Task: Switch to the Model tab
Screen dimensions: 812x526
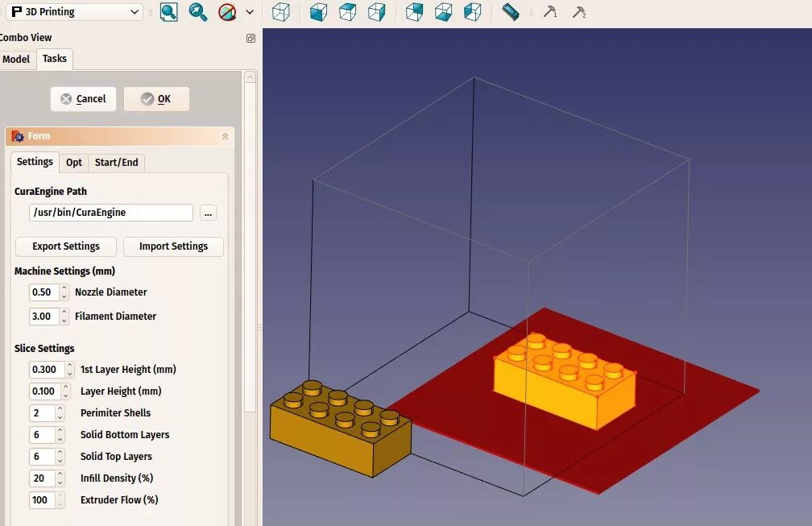Action: pyautogui.click(x=16, y=60)
